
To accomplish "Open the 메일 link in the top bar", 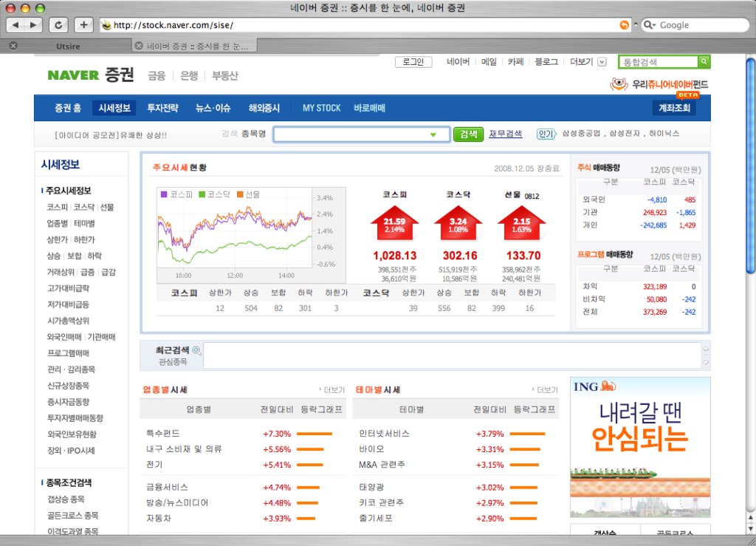I will [489, 62].
